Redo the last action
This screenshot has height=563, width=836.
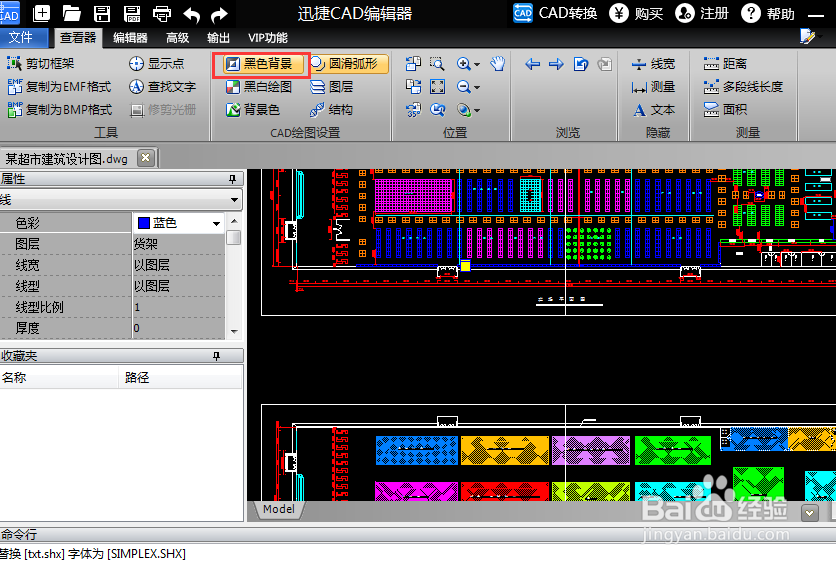[x=219, y=14]
